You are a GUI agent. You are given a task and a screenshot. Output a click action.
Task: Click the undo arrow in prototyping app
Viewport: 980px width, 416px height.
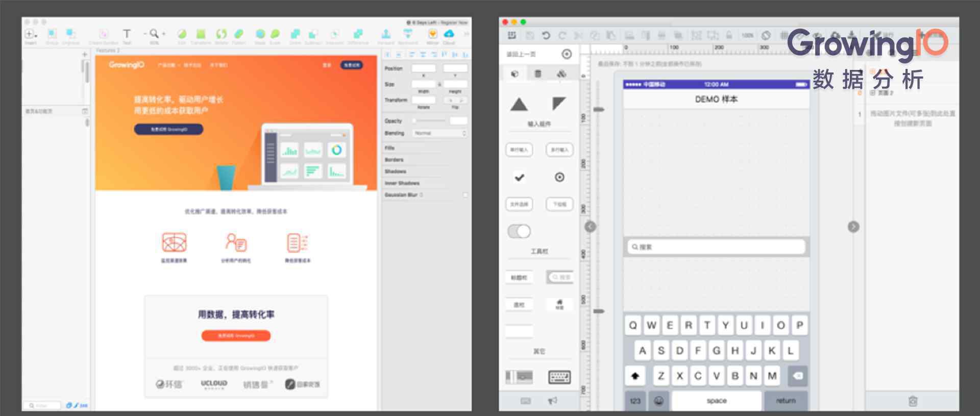[546, 35]
